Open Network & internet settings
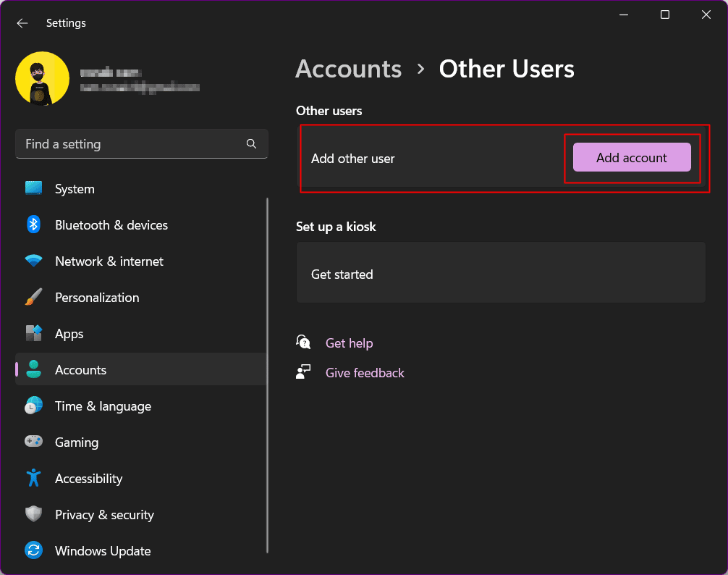The height and width of the screenshot is (575, 728). (109, 261)
